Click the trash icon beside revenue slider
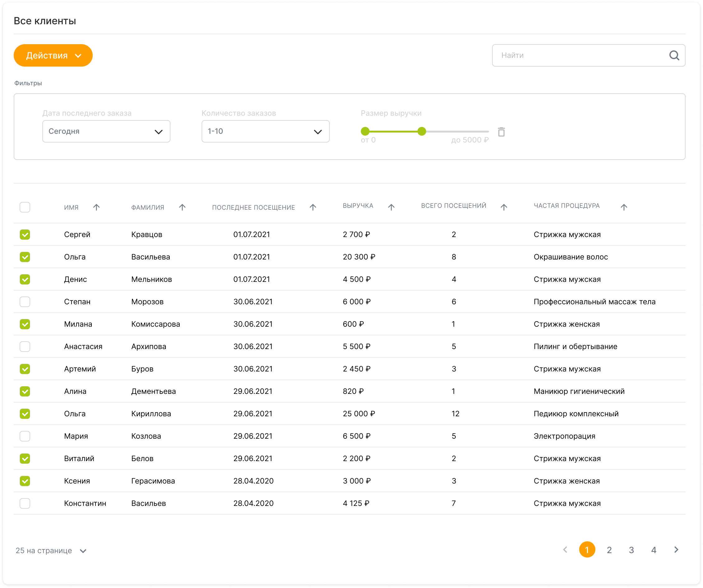This screenshot has height=588, width=703. pyautogui.click(x=501, y=132)
